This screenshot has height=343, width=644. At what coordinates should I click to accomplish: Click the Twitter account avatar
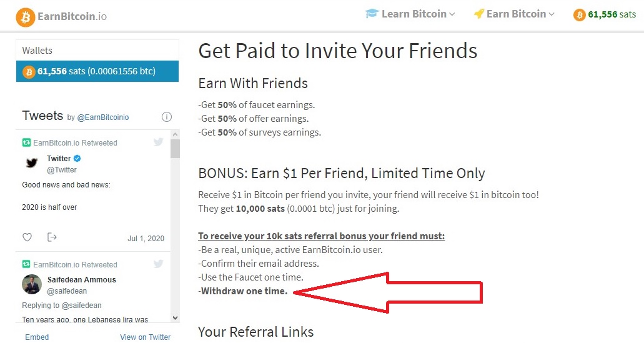(x=32, y=164)
